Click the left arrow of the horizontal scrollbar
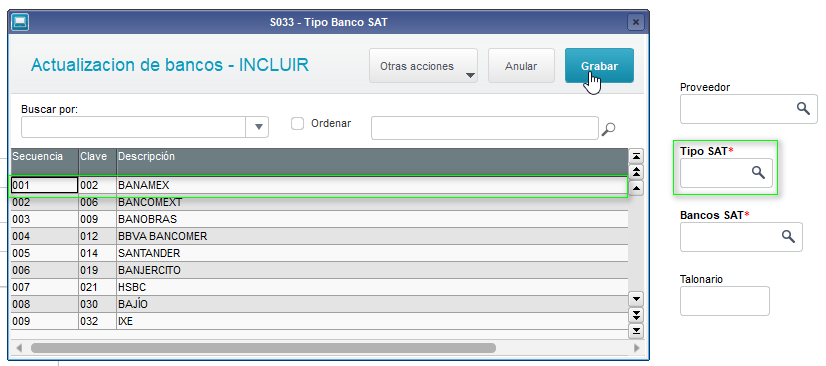This screenshot has height=366, width=826. pos(19,348)
